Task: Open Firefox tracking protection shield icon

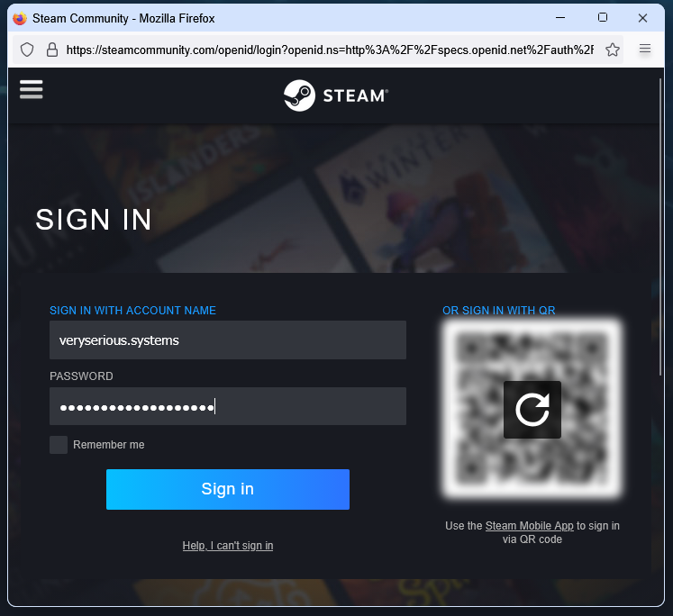Action: pyautogui.click(x=27, y=50)
